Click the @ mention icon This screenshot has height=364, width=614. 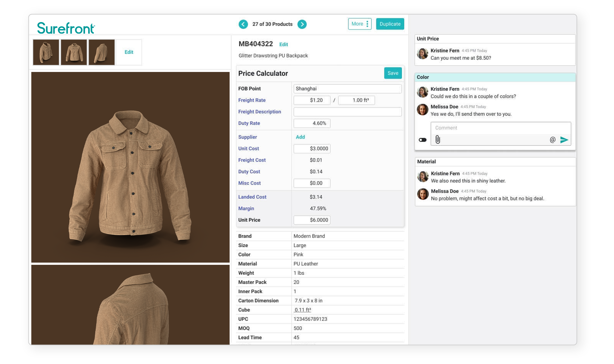pos(552,140)
